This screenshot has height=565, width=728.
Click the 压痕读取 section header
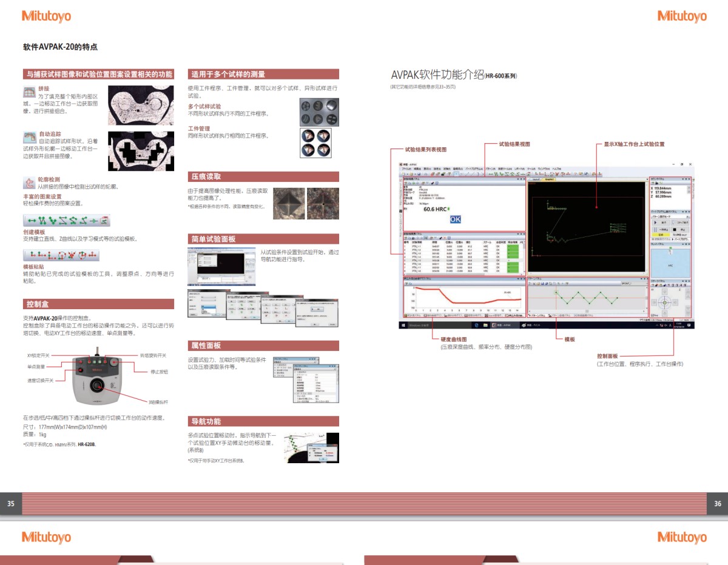(263, 176)
